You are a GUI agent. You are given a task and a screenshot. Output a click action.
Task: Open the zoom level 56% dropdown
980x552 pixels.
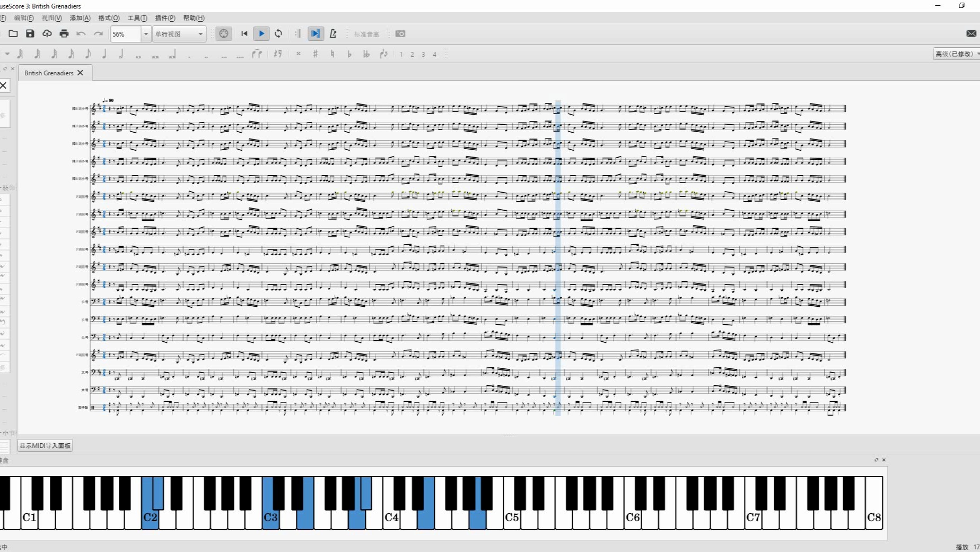(x=146, y=34)
